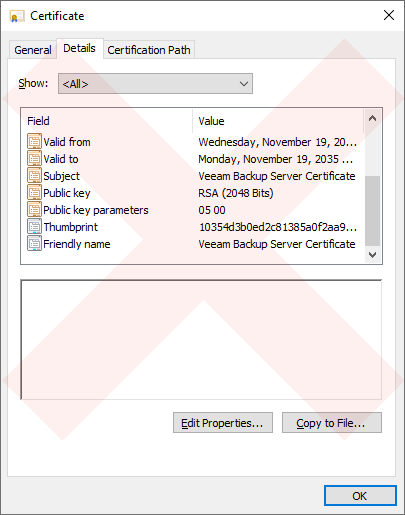Click inside the field details text box

coord(201,340)
